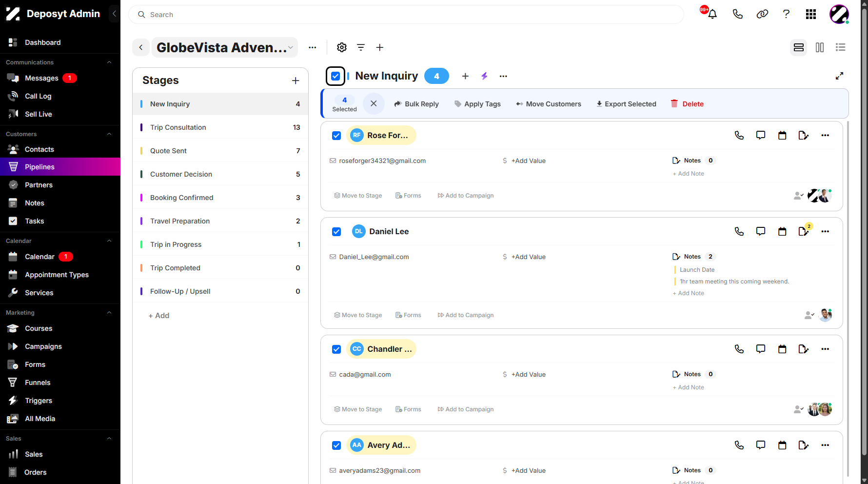Select Trip Consultation stage

click(x=220, y=127)
